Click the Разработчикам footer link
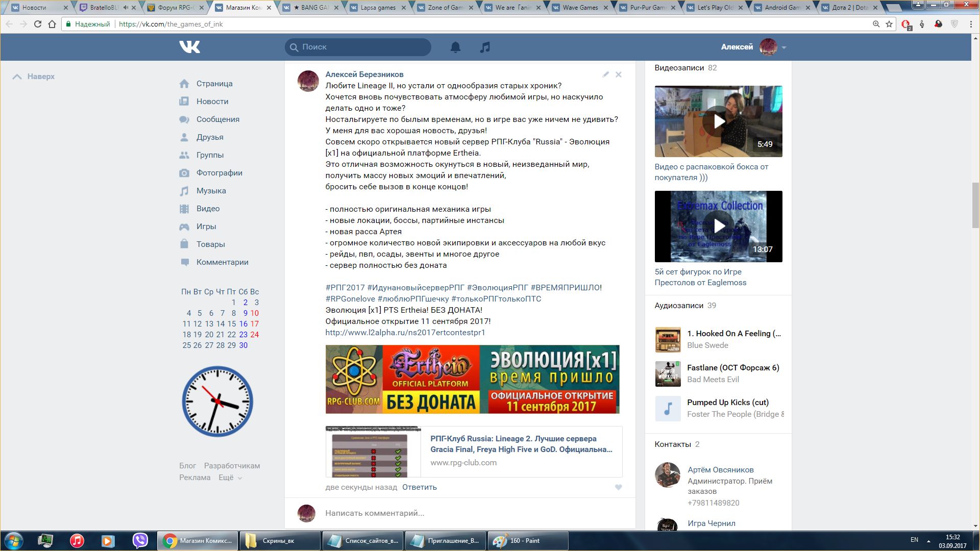980x551 pixels. [x=232, y=466]
